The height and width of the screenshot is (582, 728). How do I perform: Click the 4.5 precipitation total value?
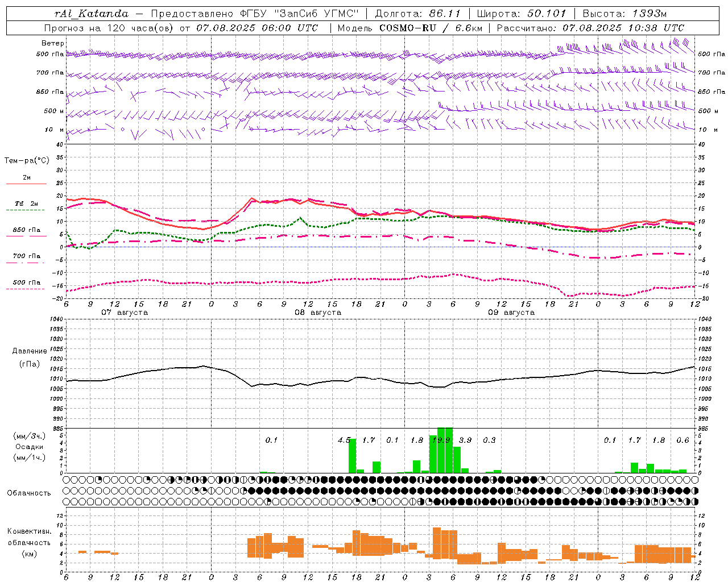[344, 440]
